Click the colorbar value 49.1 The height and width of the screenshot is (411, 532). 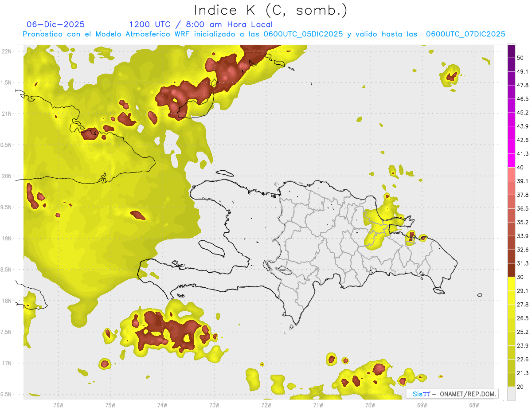(x=523, y=71)
